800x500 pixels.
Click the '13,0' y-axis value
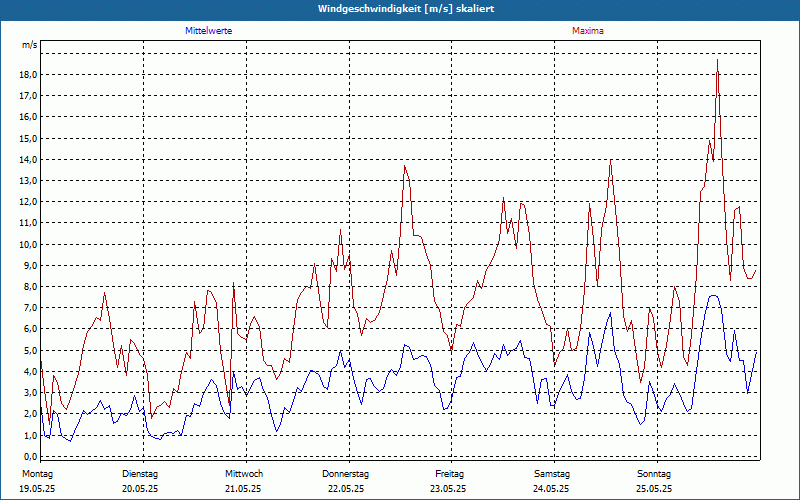click(28, 180)
